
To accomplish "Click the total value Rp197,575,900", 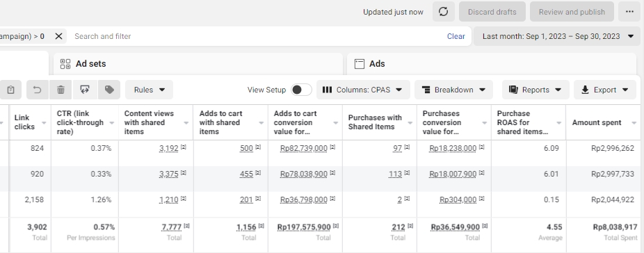I will [x=304, y=227].
